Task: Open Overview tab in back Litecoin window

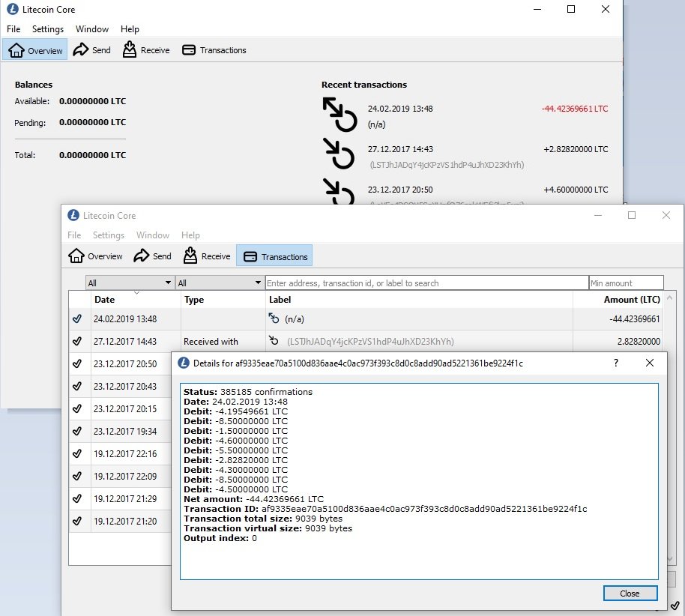Action: pyautogui.click(x=35, y=49)
